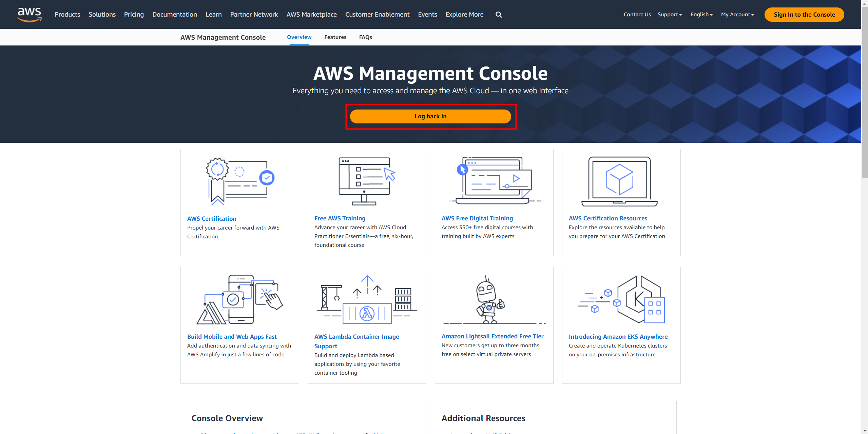The image size is (868, 434).
Task: Click the AWS Management Console subnav title
Action: point(223,37)
